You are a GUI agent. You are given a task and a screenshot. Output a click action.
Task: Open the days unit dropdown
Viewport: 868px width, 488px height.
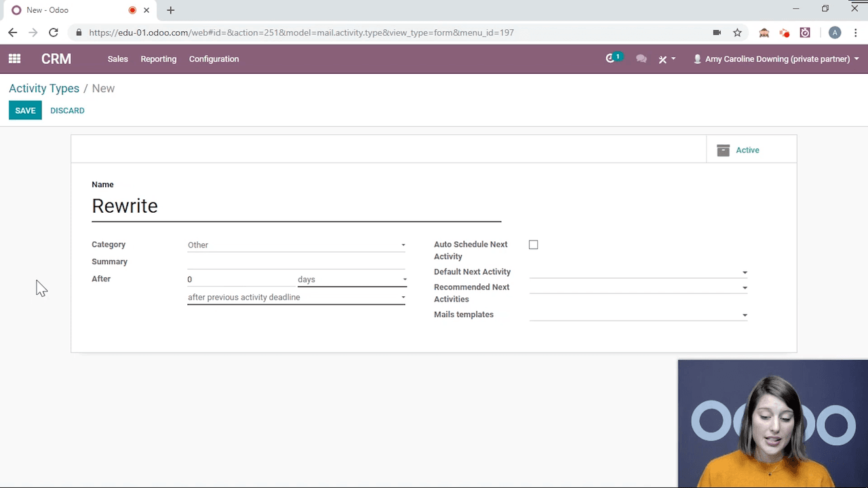[352, 279]
